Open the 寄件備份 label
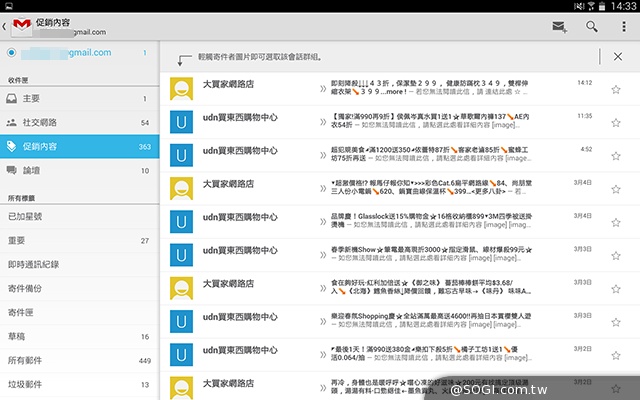The width and height of the screenshot is (640, 400). [80, 289]
